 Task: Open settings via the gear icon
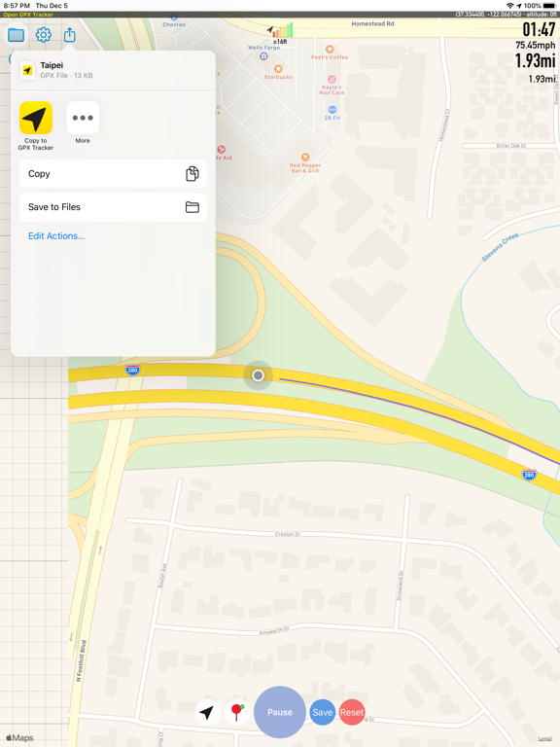pos(44,35)
